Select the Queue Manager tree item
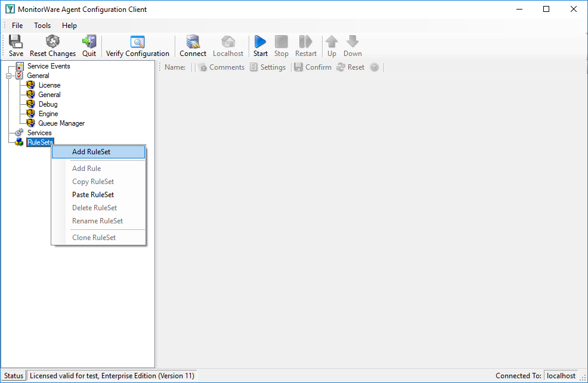Image resolution: width=588 pixels, height=383 pixels. tap(61, 123)
